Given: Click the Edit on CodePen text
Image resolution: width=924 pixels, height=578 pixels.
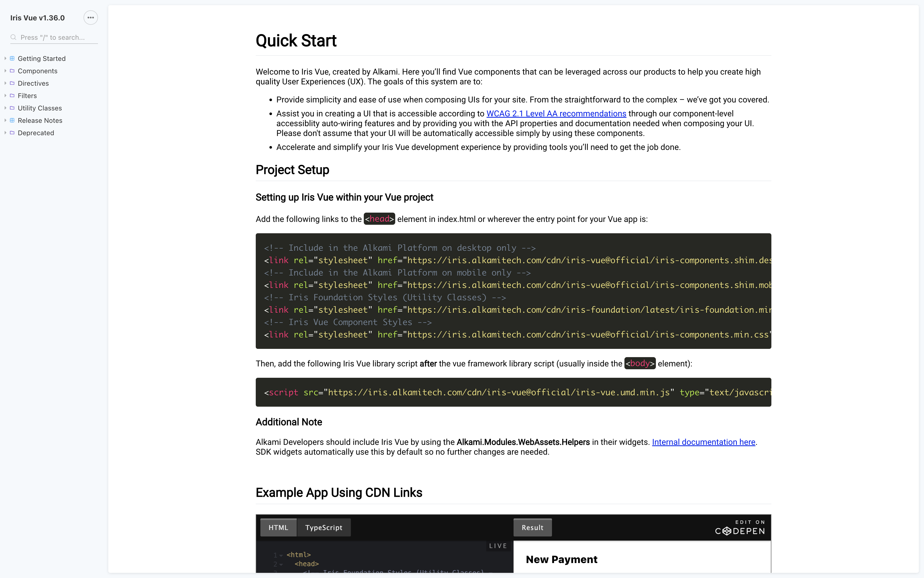Looking at the screenshot, I should pyautogui.click(x=750, y=522).
